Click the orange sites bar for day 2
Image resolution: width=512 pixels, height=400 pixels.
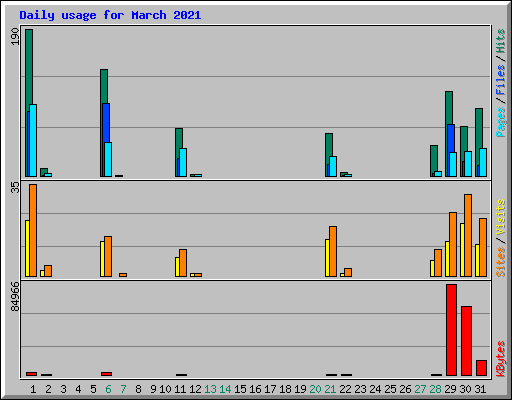pyautogui.click(x=48, y=271)
